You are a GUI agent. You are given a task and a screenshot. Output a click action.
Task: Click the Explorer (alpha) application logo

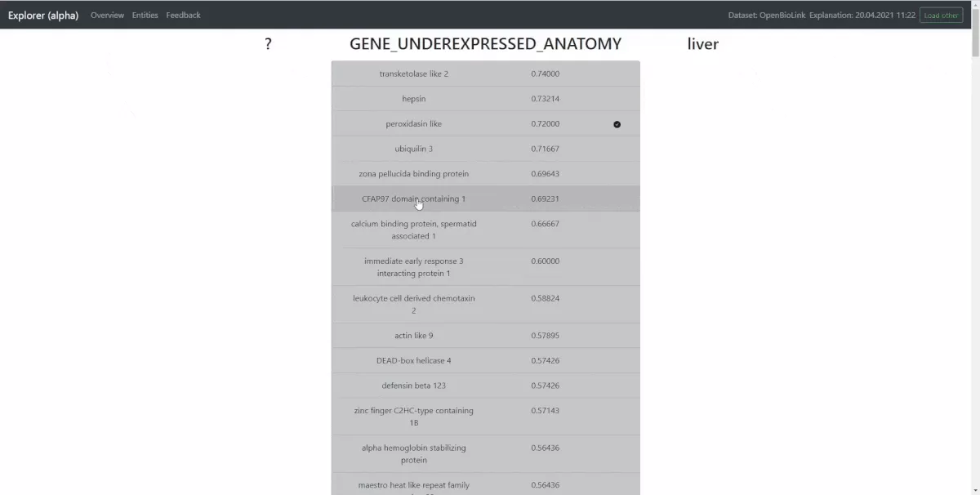43,15
